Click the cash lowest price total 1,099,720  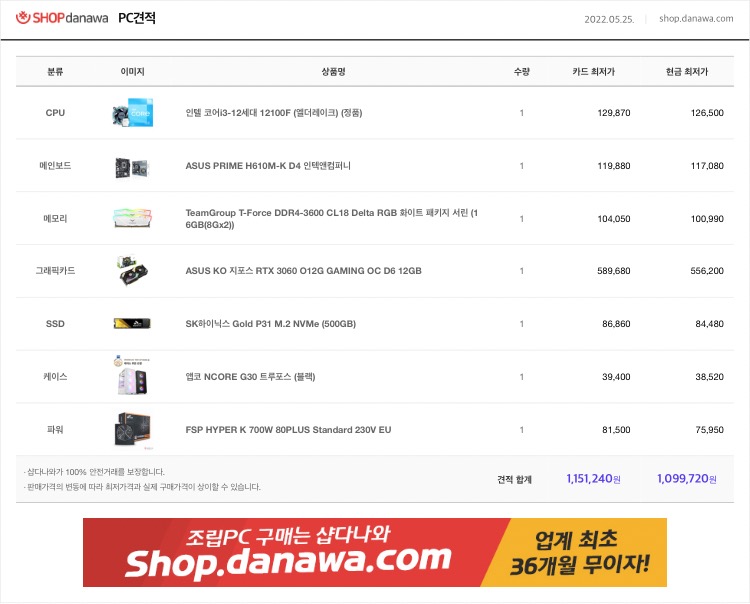coord(686,479)
